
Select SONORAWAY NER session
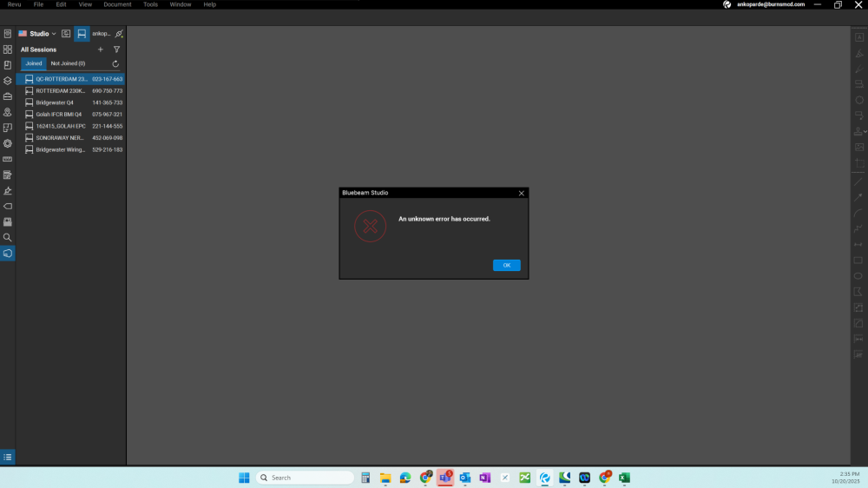(70, 138)
